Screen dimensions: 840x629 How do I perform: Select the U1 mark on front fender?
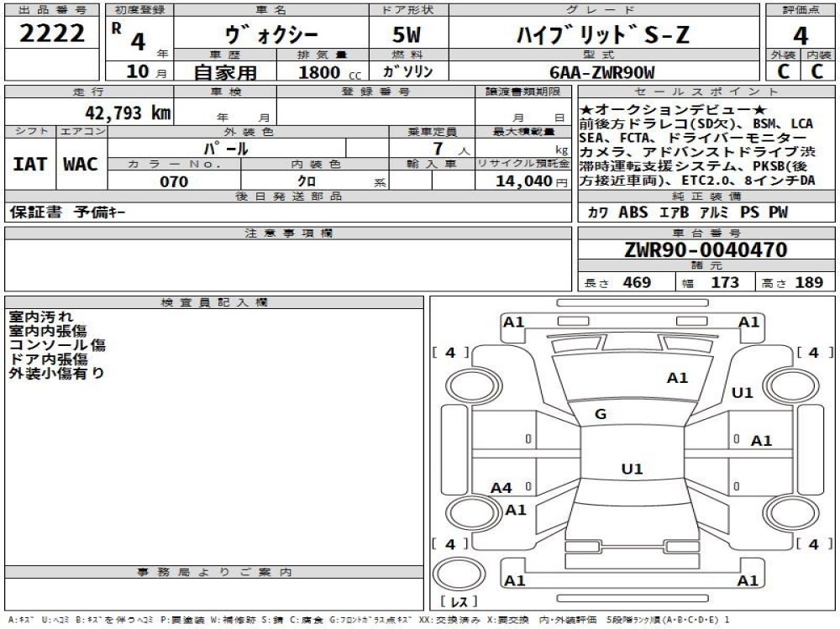click(742, 392)
